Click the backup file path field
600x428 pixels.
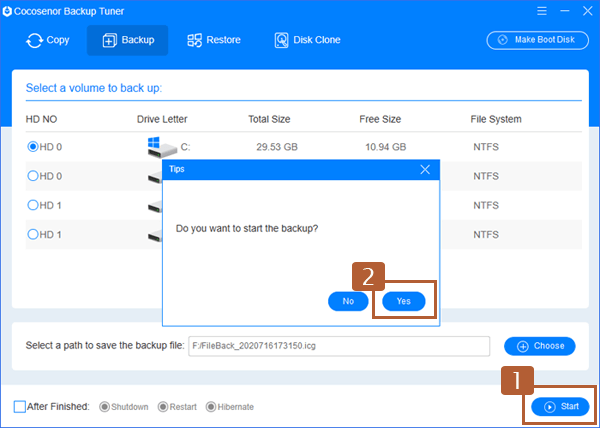click(339, 346)
